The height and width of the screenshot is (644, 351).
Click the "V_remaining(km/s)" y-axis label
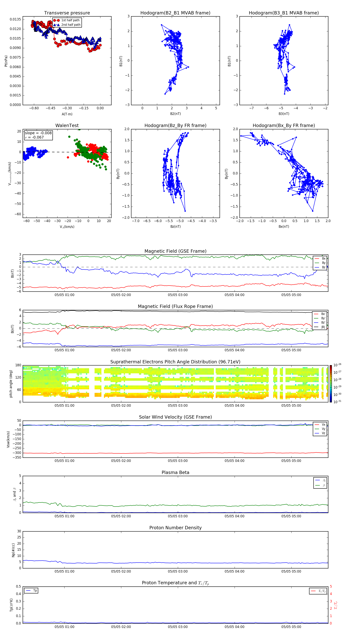tap(10, 173)
